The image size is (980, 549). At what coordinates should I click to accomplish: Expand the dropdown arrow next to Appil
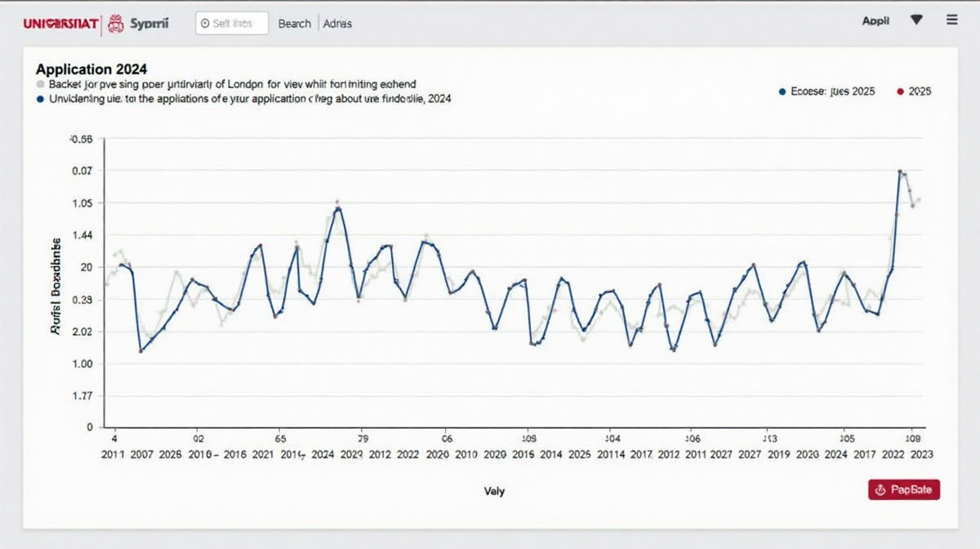916,20
